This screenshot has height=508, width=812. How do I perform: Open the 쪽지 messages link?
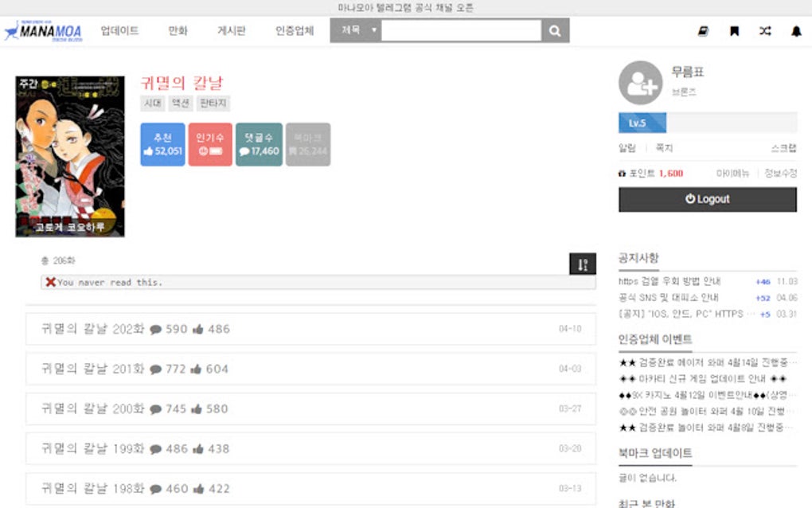664,148
